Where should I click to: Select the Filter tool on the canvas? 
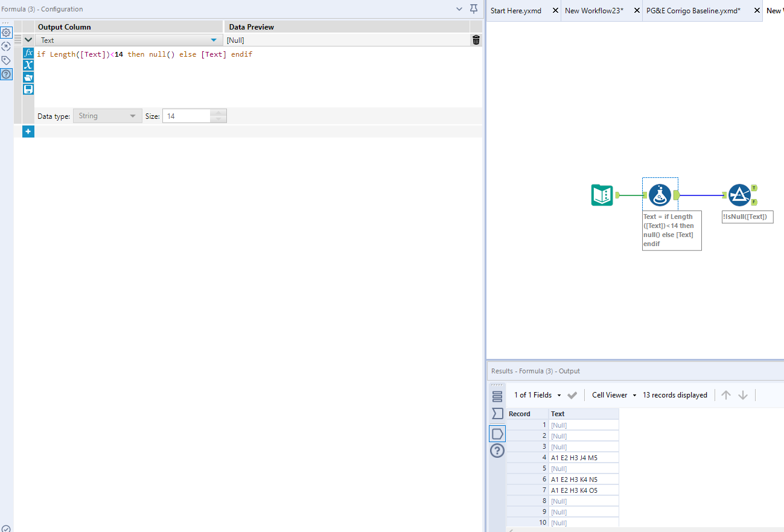[739, 195]
